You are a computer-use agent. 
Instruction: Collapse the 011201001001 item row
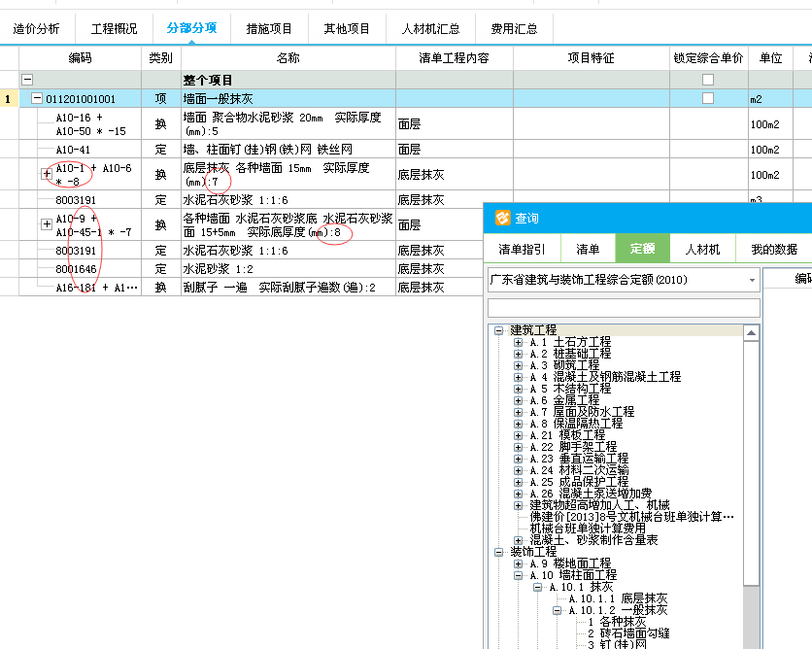point(37,98)
